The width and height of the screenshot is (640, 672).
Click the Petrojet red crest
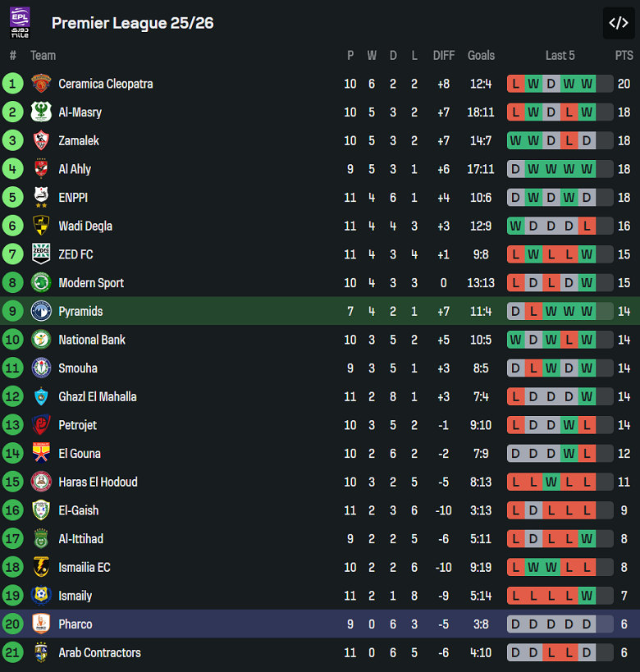coord(41,425)
